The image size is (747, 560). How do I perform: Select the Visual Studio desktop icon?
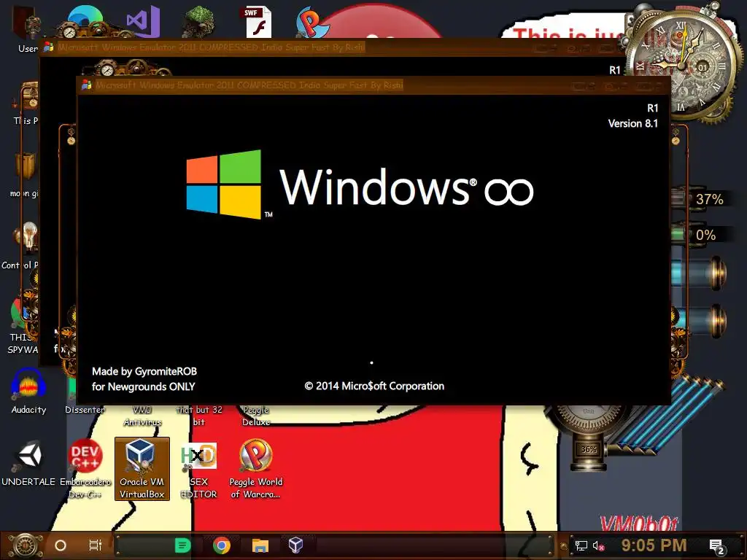click(143, 21)
